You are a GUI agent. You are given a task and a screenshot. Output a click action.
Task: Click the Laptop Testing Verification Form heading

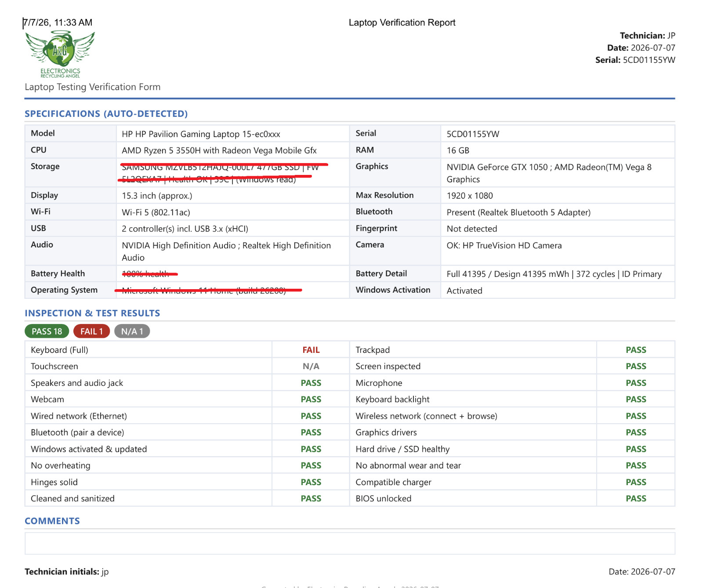click(x=93, y=87)
